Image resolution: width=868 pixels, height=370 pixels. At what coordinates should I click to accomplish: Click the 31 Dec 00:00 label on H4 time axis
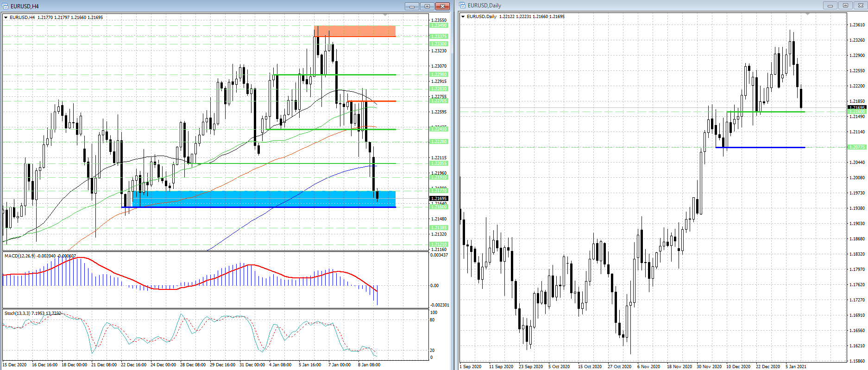tap(252, 365)
